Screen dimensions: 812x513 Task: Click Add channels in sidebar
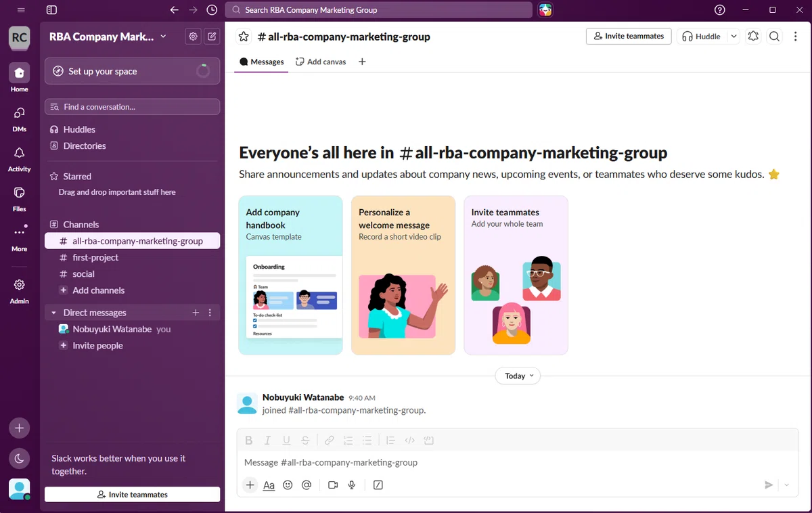click(132, 290)
